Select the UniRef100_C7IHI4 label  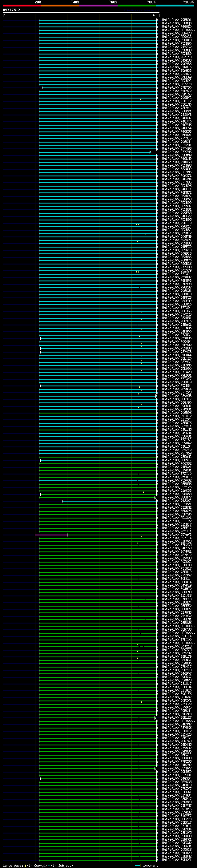coord(176,826)
